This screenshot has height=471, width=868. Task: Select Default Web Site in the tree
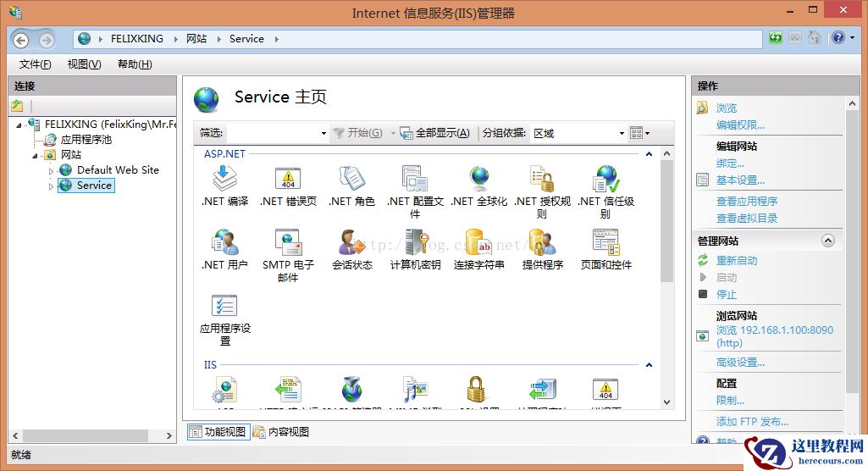point(118,170)
